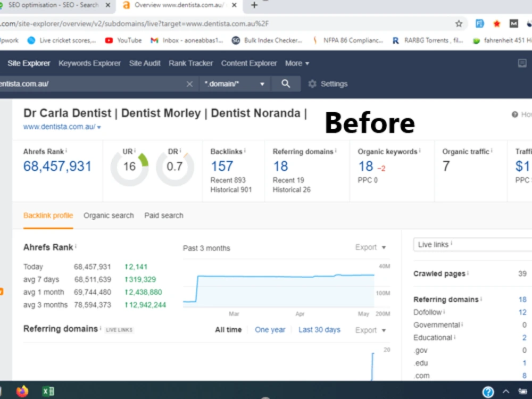Click the blue extension icon in browser toolbar

coord(480,23)
